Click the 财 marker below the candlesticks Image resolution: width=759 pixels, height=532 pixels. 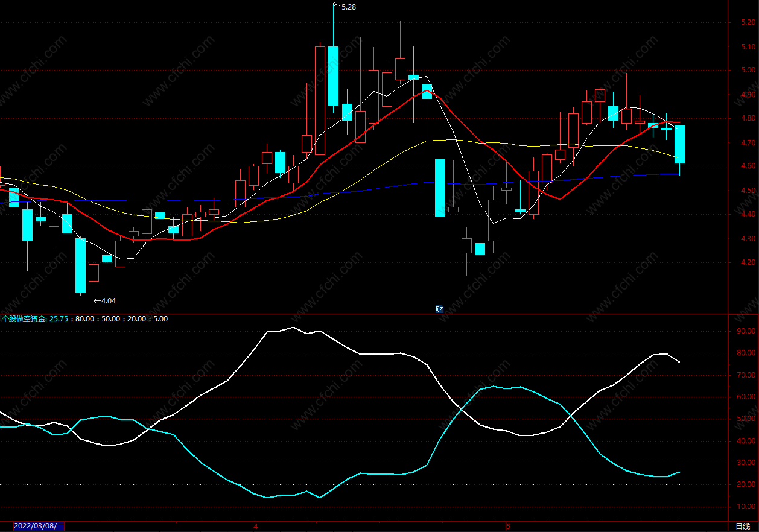click(x=439, y=309)
